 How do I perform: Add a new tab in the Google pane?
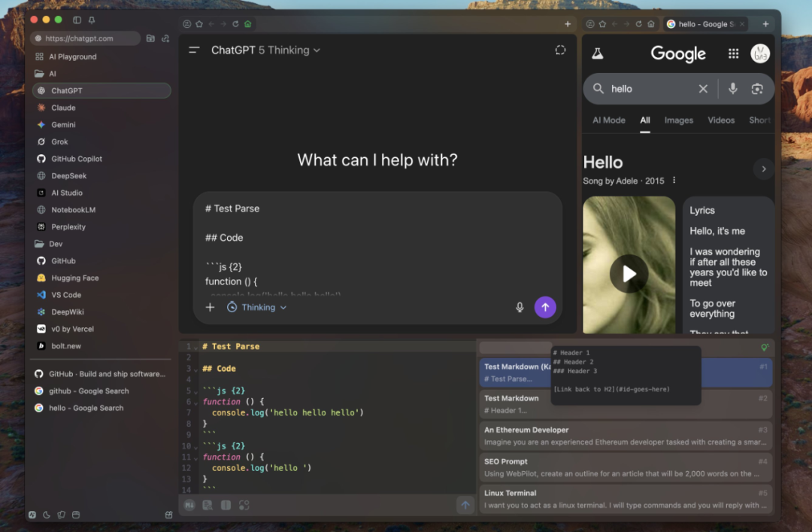765,24
